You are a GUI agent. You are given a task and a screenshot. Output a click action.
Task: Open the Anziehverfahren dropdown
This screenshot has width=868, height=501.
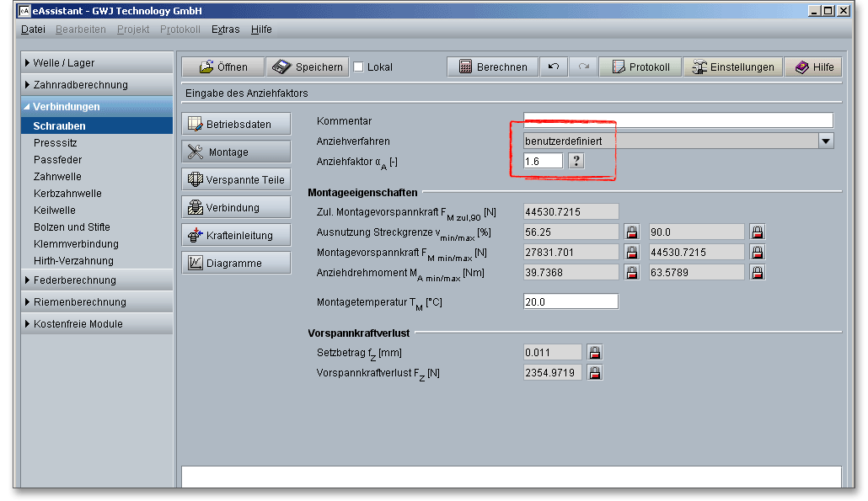pyautogui.click(x=825, y=141)
